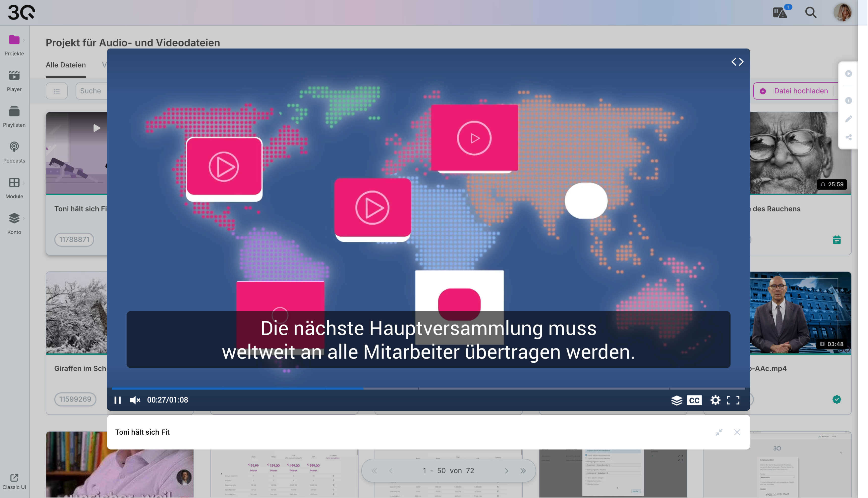Enter fullscreen mode in player
The image size is (868, 498).
tap(733, 400)
